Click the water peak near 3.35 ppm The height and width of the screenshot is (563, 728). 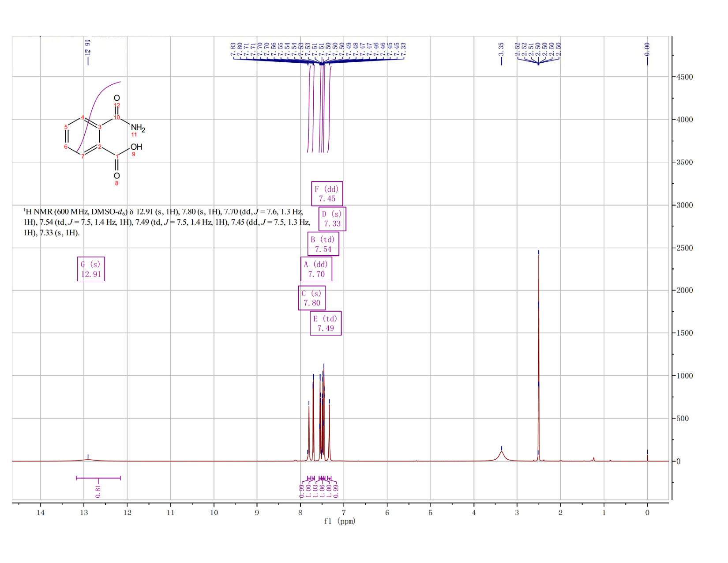[502, 456]
